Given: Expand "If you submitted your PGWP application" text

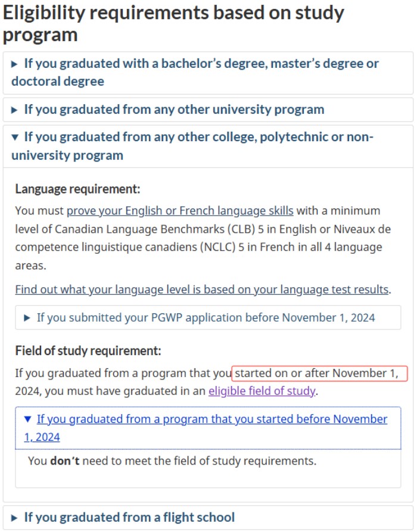Looking at the screenshot, I should pos(206,318).
